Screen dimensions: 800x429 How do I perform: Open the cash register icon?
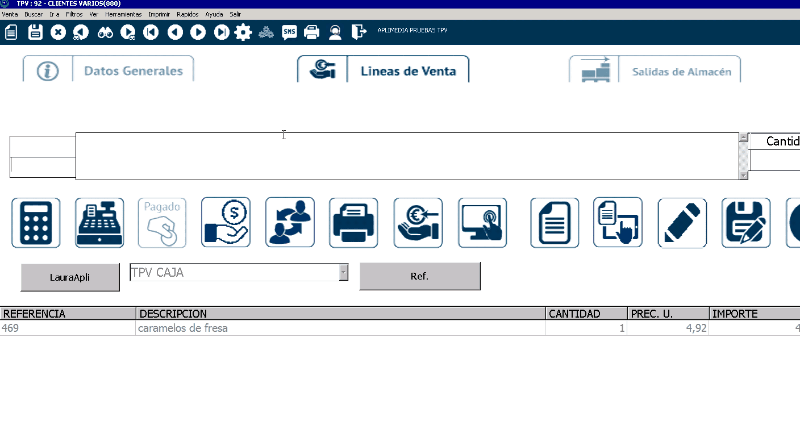point(100,222)
